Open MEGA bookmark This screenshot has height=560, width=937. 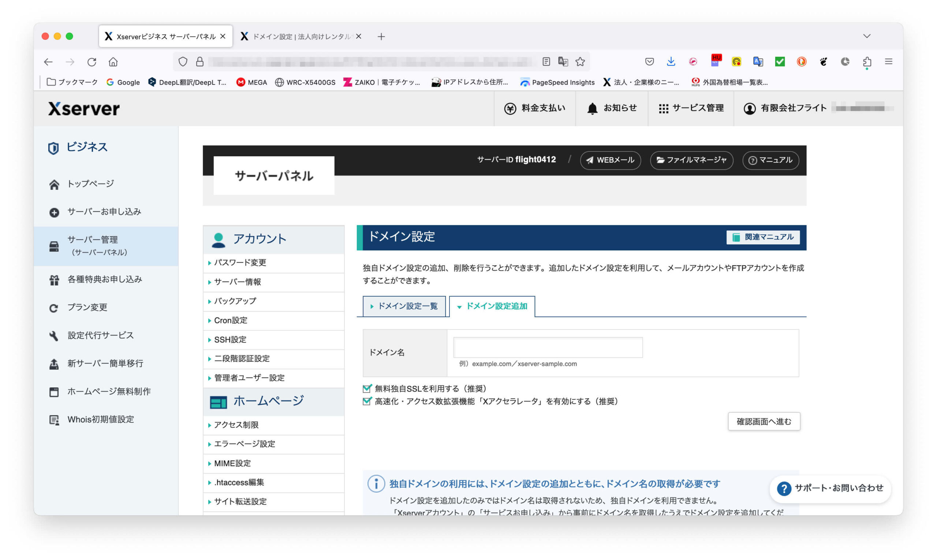251,82
